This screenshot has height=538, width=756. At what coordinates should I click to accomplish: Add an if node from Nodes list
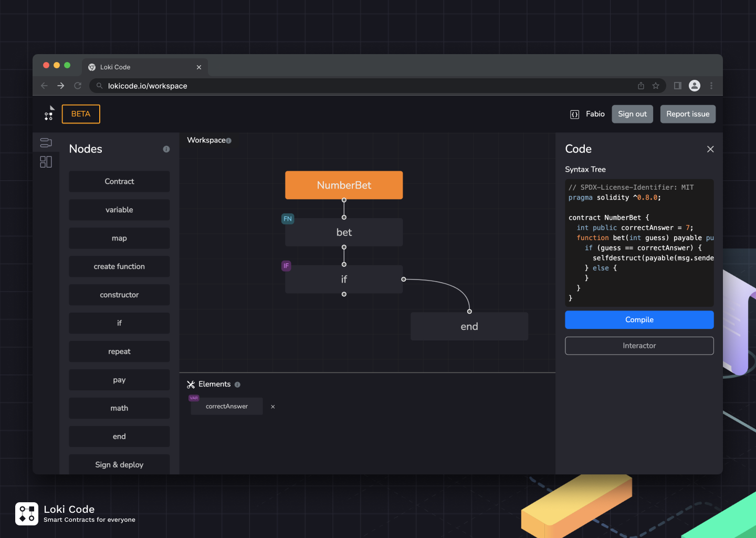tap(119, 323)
